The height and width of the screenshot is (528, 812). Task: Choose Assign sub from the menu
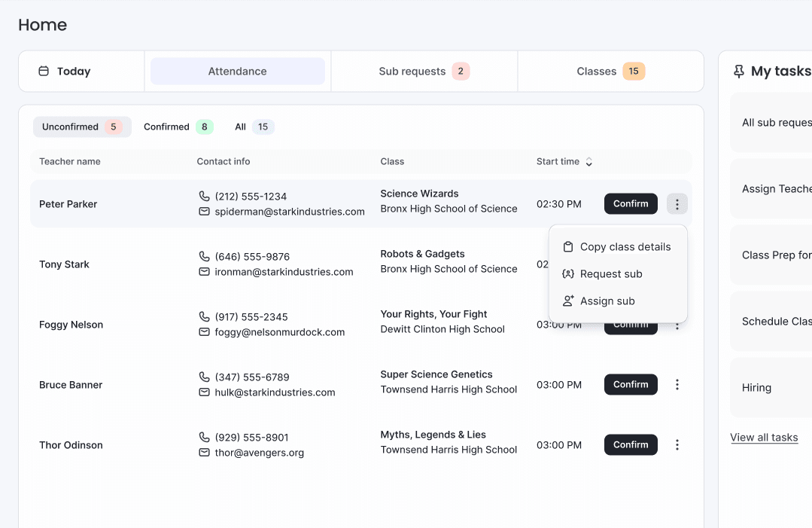pyautogui.click(x=619, y=301)
